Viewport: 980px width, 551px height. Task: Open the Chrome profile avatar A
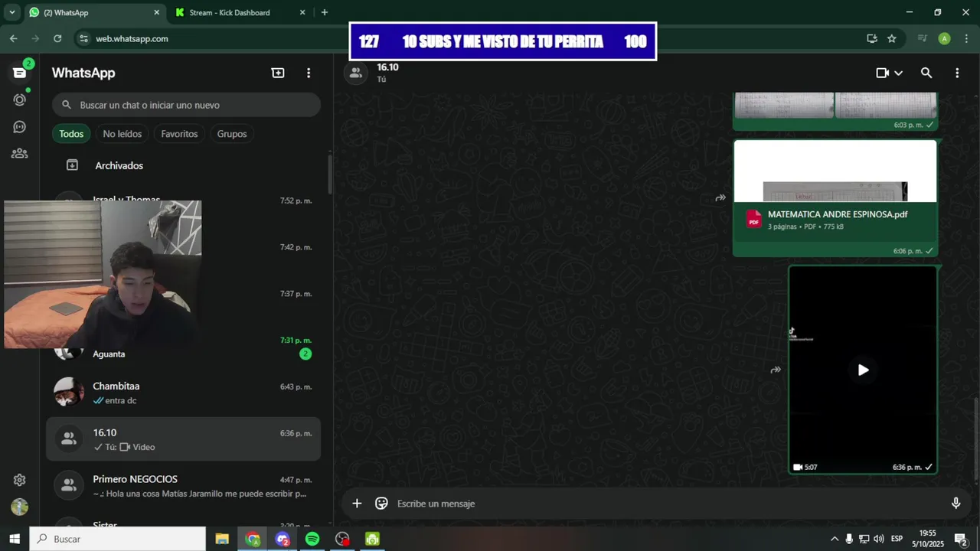pos(945,38)
